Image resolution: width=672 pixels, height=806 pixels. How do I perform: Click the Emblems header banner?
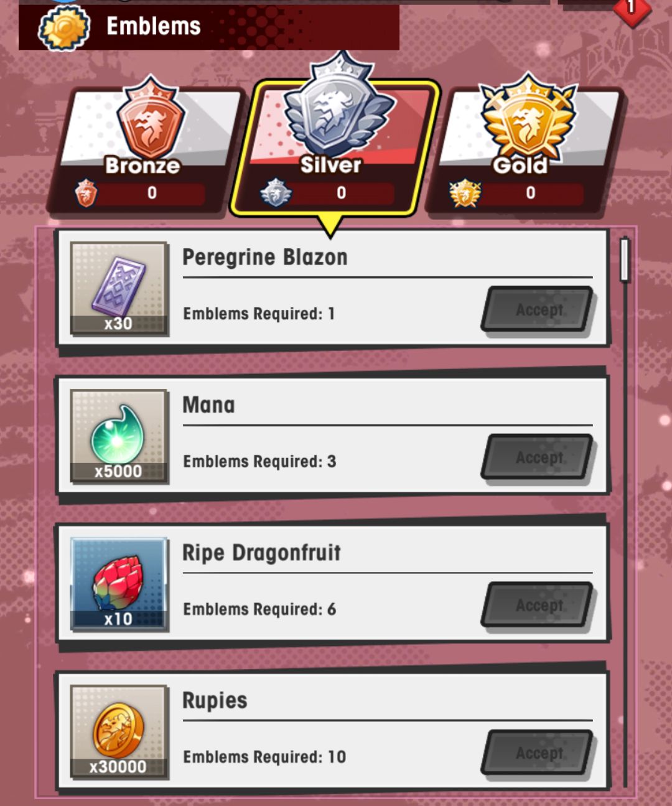[x=209, y=27]
